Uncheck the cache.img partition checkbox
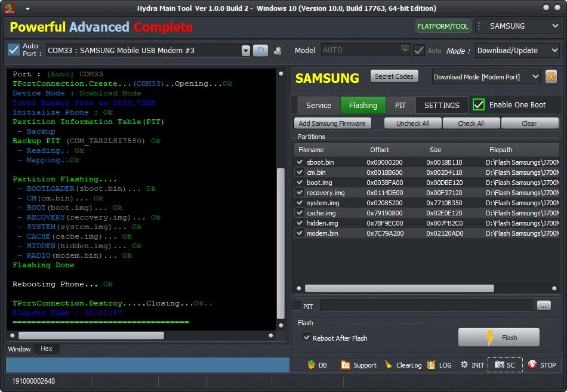Image resolution: width=567 pixels, height=392 pixels. [x=300, y=212]
